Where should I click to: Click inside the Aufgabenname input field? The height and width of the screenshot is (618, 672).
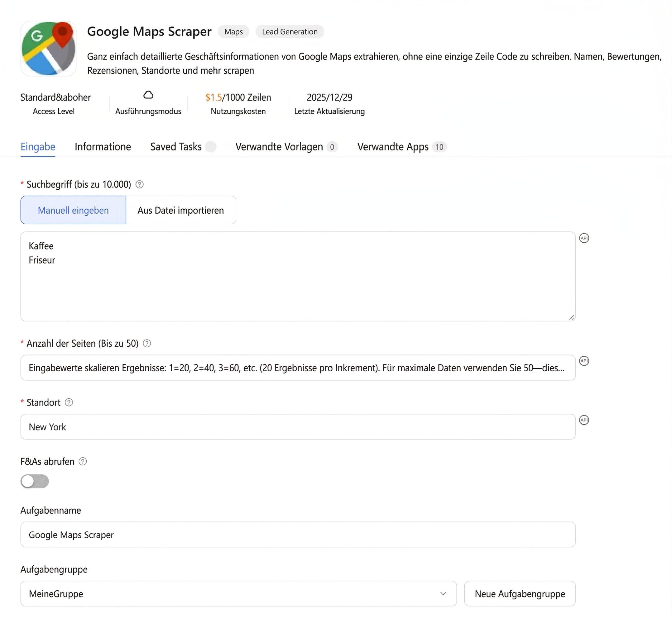(298, 535)
